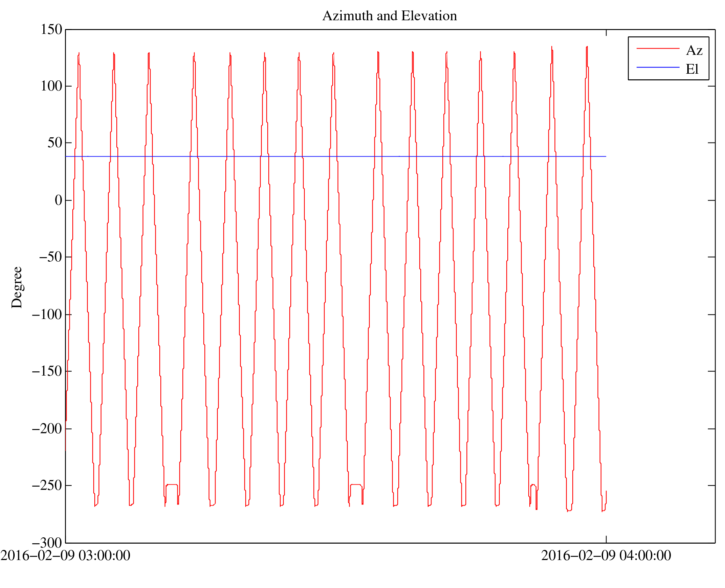Click the 'Degree' y-axis label
This screenshot has height=588, width=725.
coord(17,287)
